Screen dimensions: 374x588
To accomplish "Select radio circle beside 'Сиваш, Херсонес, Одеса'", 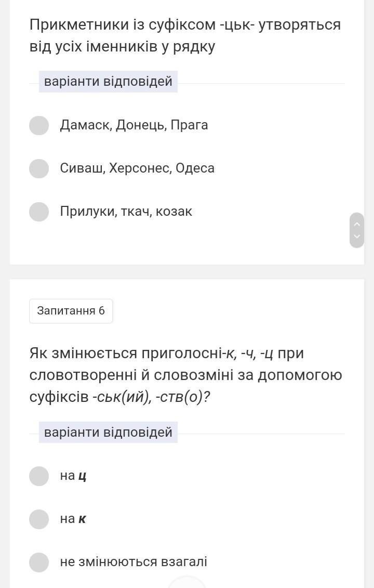I will (x=39, y=168).
